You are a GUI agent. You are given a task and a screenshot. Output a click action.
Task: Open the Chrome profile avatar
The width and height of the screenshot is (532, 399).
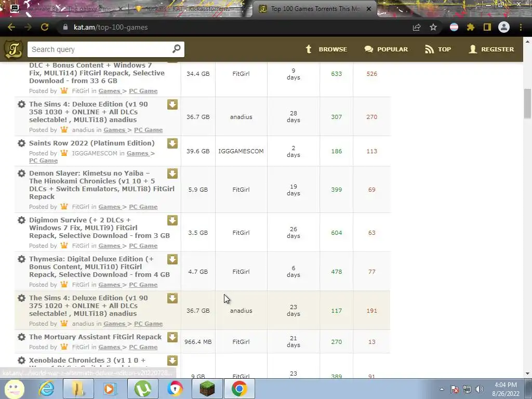[x=504, y=27]
